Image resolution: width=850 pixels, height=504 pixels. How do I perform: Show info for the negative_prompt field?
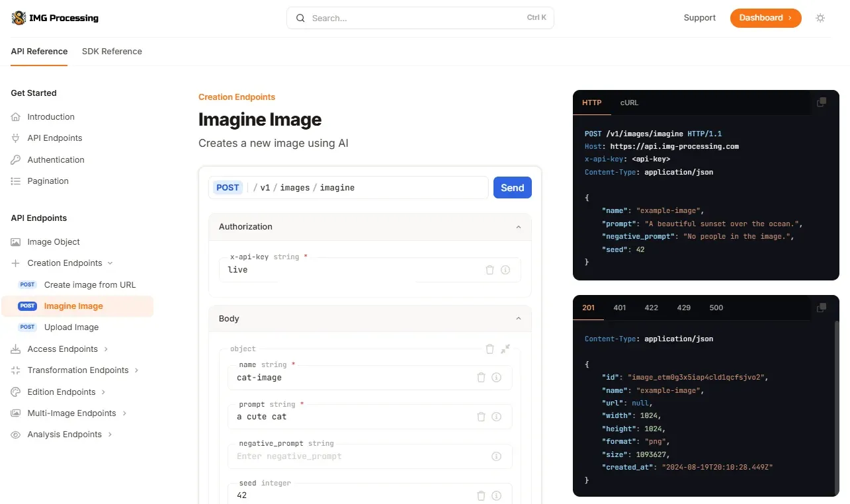(x=496, y=456)
